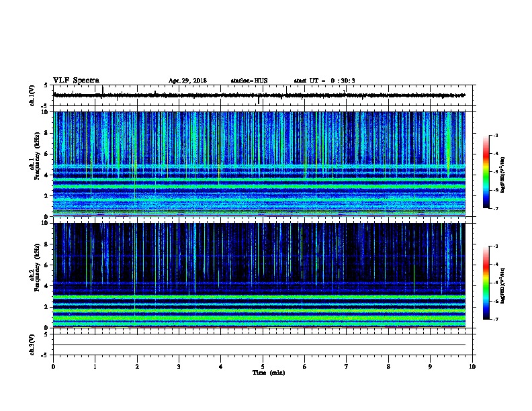Click the "-5" label on ch.1 color bar
532x411 pixels.
(495, 172)
